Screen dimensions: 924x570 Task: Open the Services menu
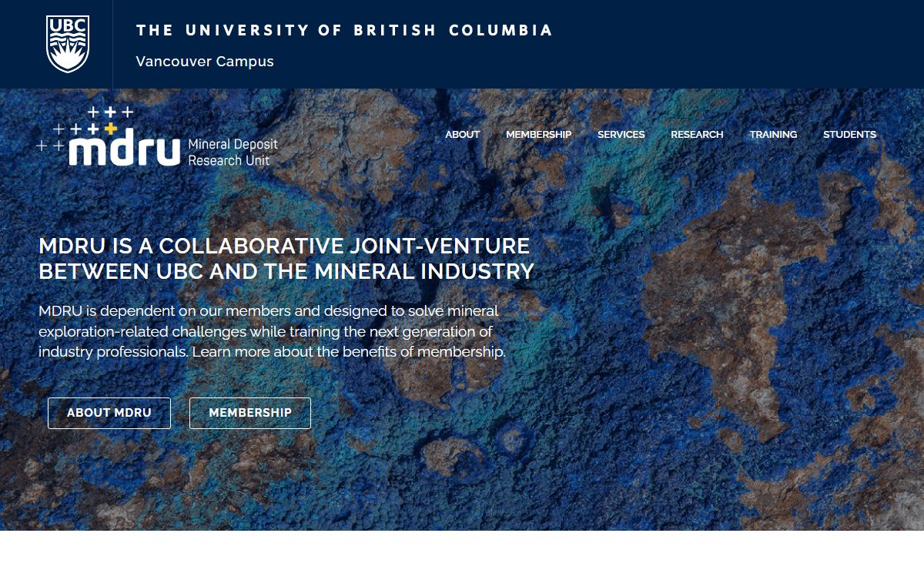click(x=621, y=134)
